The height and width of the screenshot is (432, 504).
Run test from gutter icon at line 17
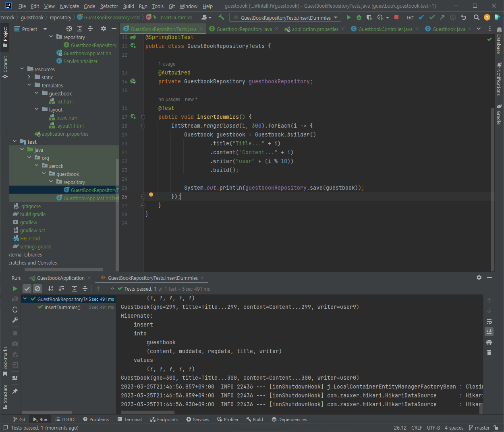pos(133,117)
